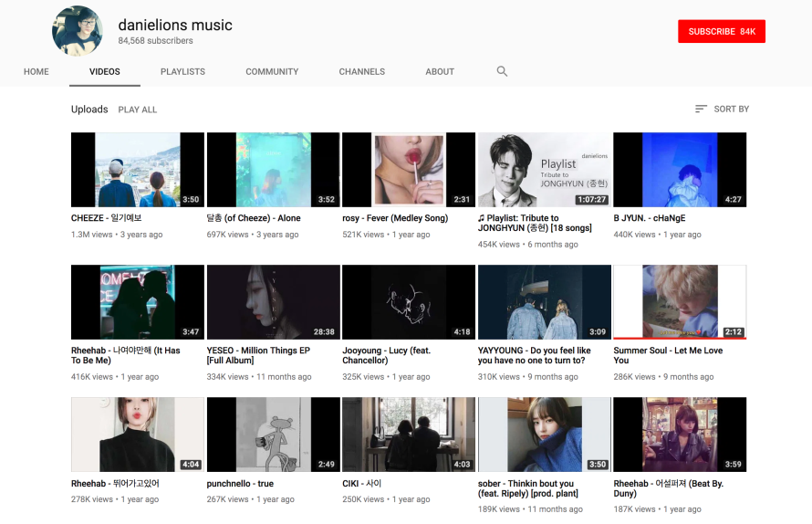The width and height of the screenshot is (812, 524).
Task: Click the title "CIKI - 사이"
Action: click(x=362, y=484)
